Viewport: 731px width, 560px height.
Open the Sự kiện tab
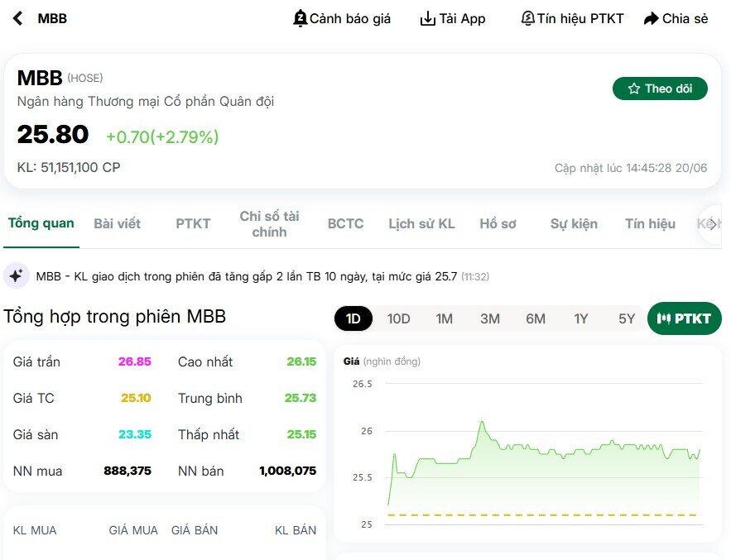pyautogui.click(x=574, y=223)
